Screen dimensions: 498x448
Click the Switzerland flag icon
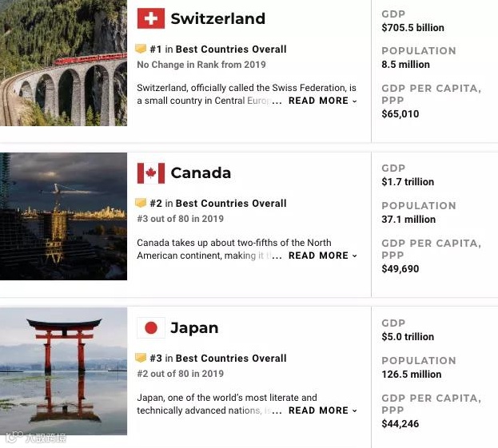[x=150, y=18]
